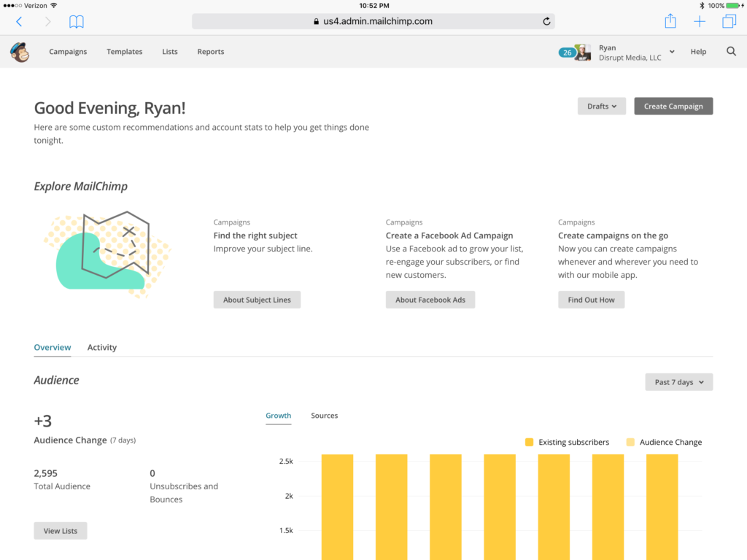Click 'Create a Facebook Ad Campaign' heading
This screenshot has width=747, height=560.
coord(449,236)
